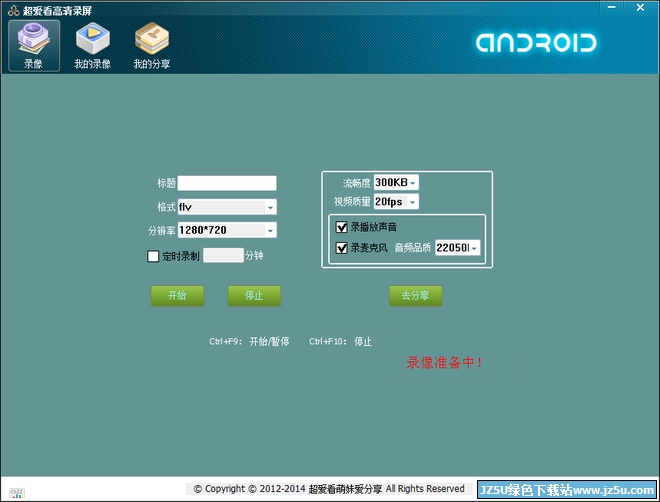Uncheck the 录麦克风 microphone checkbox
660x502 pixels.
[341, 248]
